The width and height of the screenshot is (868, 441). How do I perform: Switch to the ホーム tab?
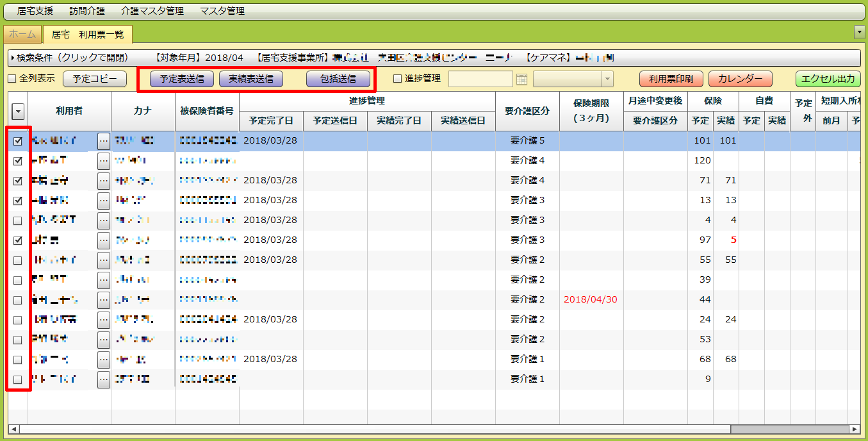(x=22, y=35)
